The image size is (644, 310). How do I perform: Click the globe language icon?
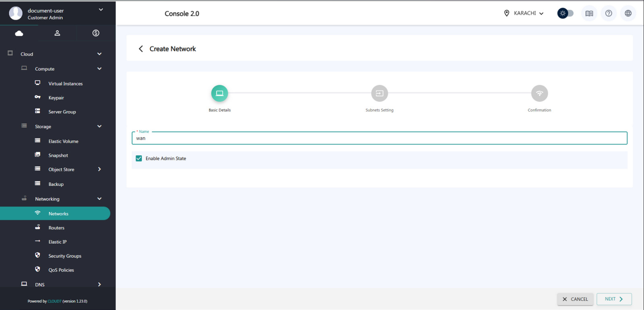pos(628,13)
